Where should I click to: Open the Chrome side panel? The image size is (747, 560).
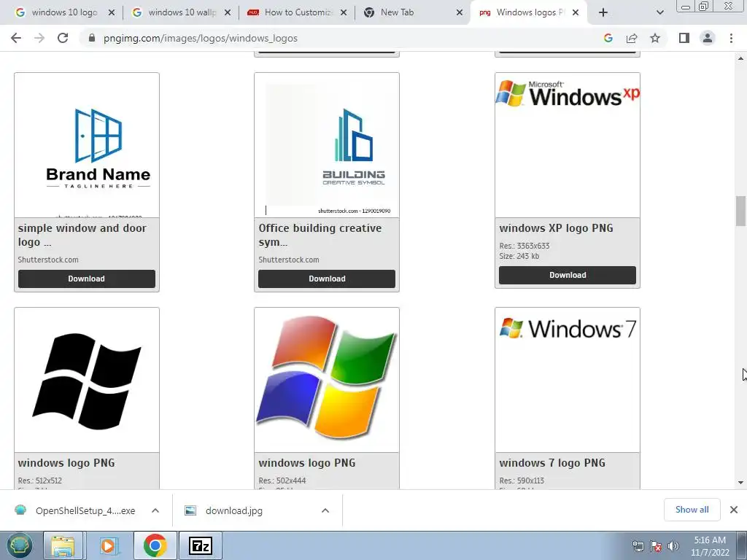(684, 38)
